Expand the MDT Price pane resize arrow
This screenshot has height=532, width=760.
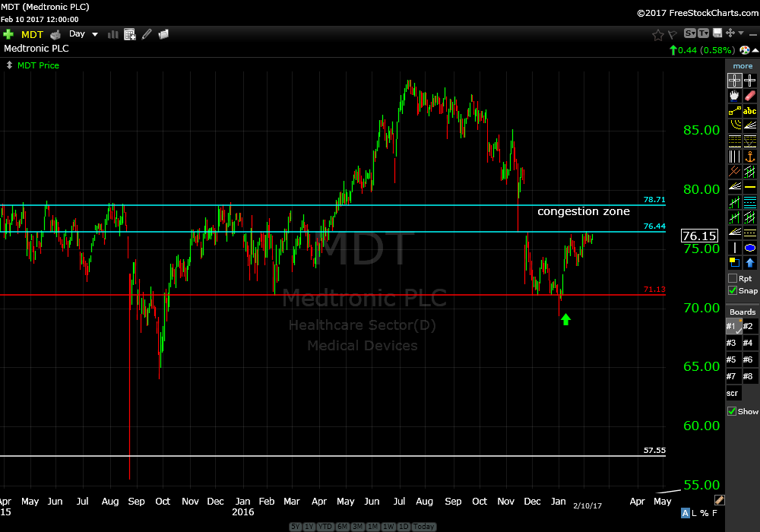(8, 65)
